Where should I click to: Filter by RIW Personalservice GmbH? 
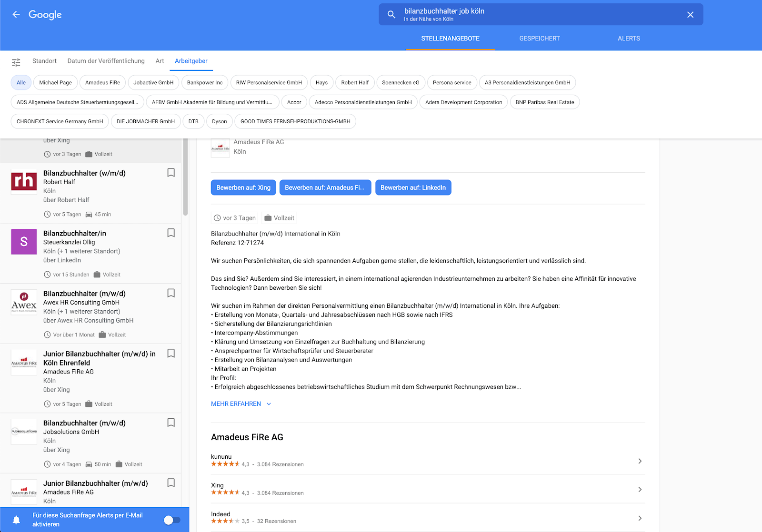[269, 82]
